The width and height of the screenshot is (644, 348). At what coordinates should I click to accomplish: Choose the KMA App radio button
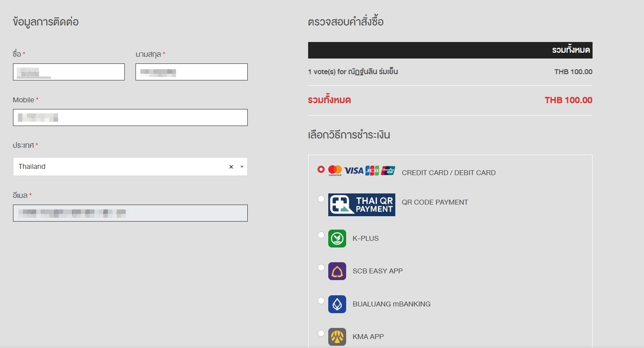coord(321,333)
